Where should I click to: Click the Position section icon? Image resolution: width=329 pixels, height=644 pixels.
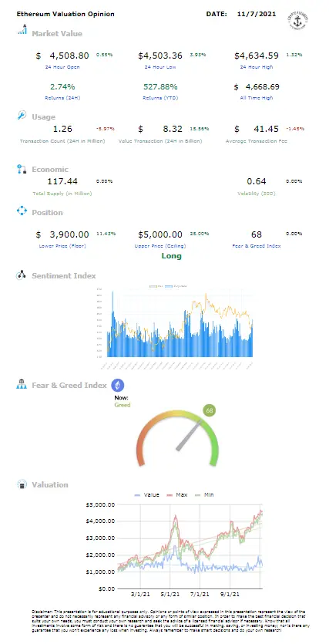pos(22,211)
